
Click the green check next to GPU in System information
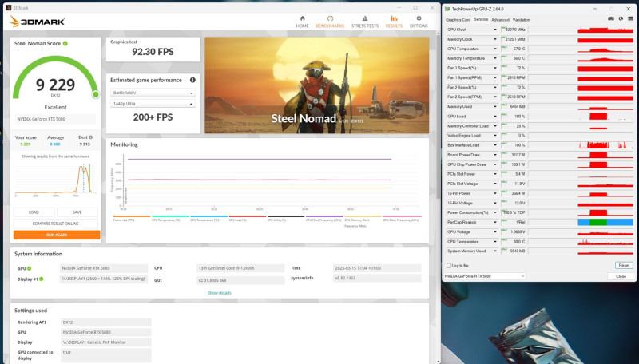point(30,268)
